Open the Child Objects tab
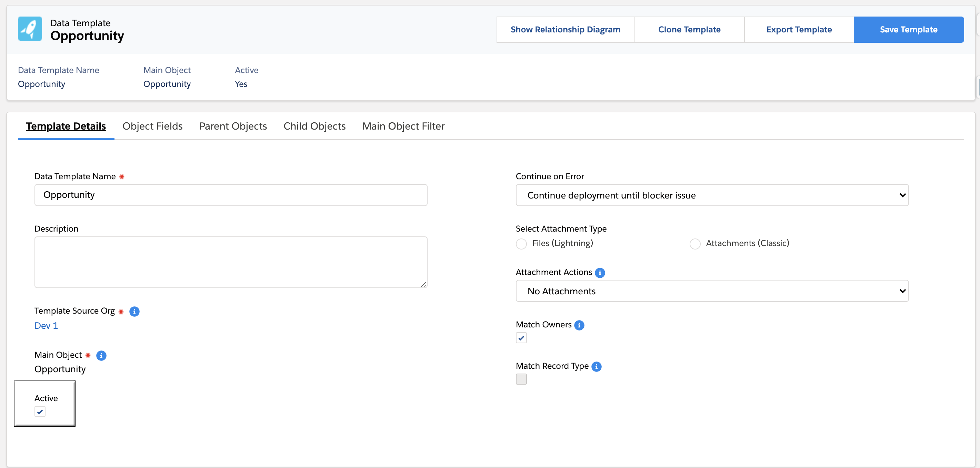This screenshot has height=468, width=980. [314, 126]
